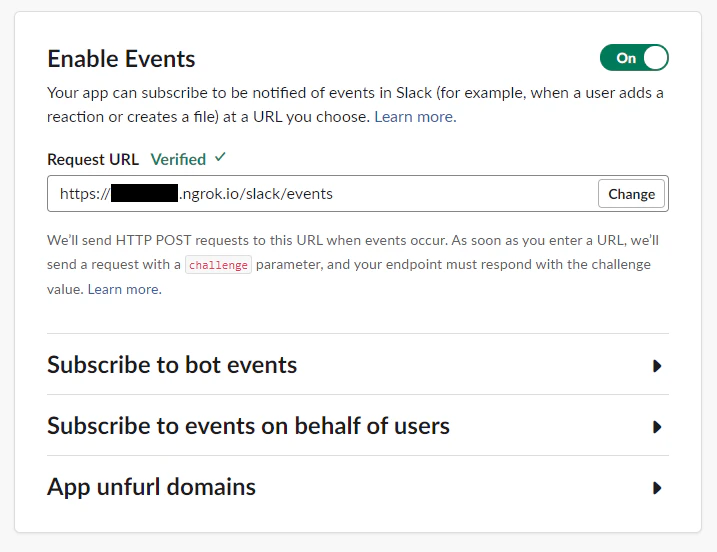This screenshot has height=552, width=717.
Task: Open Learn more link after 'URL you choose'
Action: coord(415,117)
